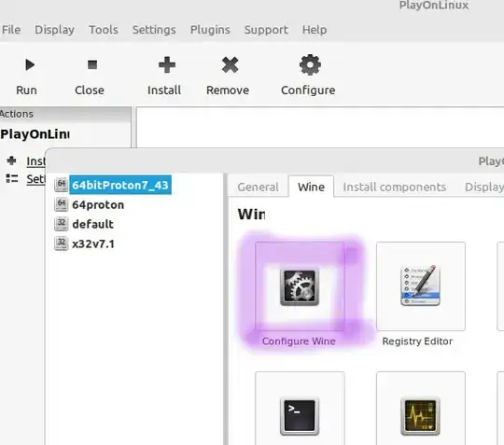Select the 64bitProton7_43 virtual drive
This screenshot has width=504, height=445.
(x=120, y=185)
